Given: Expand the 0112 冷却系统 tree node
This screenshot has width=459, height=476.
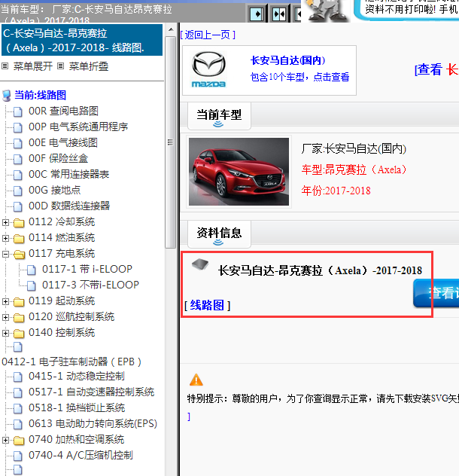Looking at the screenshot, I should coord(5,222).
